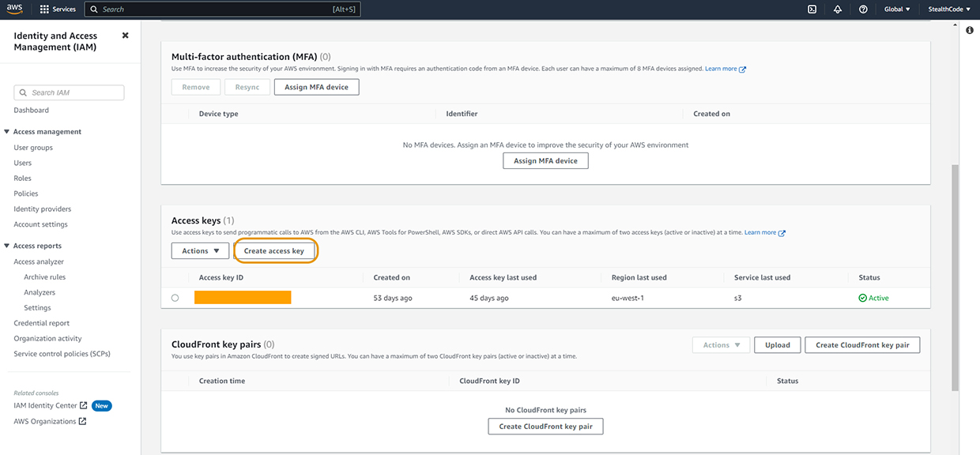Open User groups page

point(33,148)
